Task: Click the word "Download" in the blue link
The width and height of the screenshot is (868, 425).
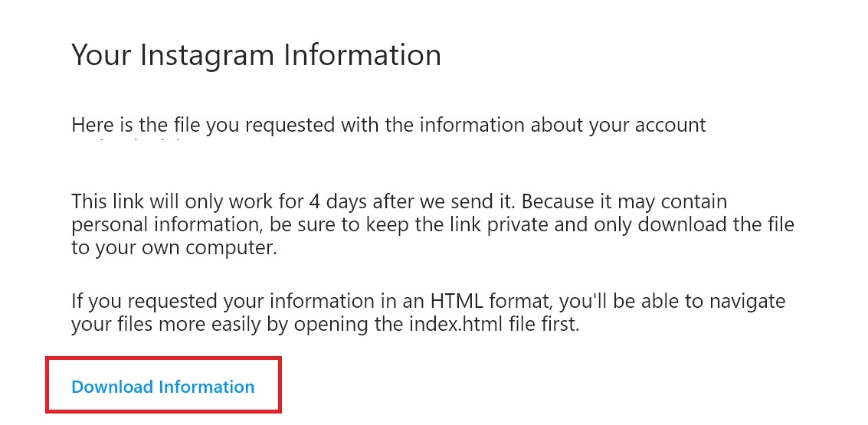Action: 112,387
